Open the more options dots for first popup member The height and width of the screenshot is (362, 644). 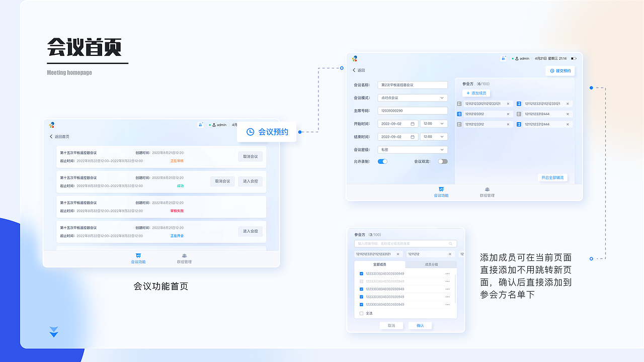pos(447,274)
